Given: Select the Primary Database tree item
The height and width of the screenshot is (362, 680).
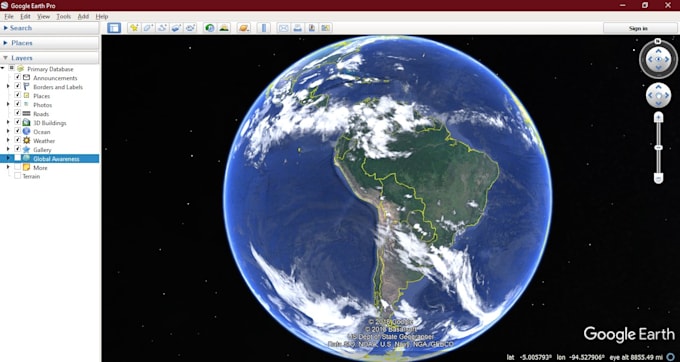Looking at the screenshot, I should [x=50, y=69].
